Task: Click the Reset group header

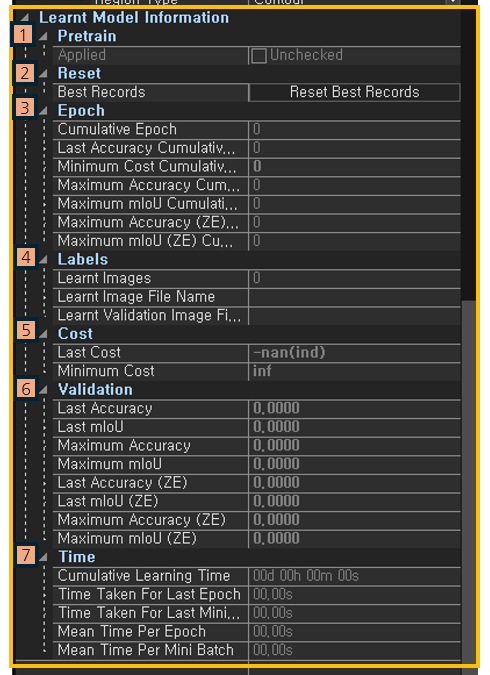Action: click(79, 74)
